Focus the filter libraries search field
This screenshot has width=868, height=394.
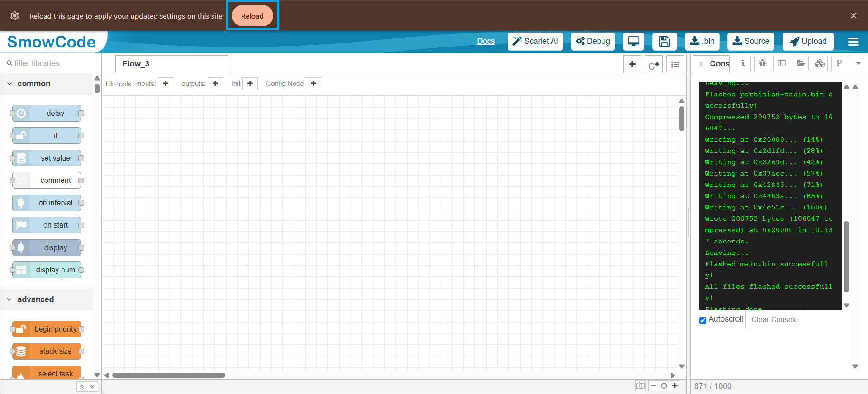pos(51,63)
